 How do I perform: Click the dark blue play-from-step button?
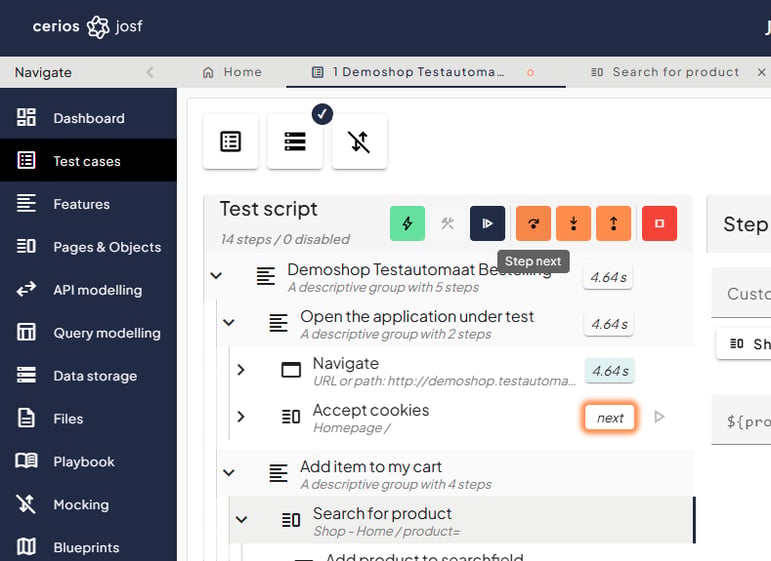[487, 224]
